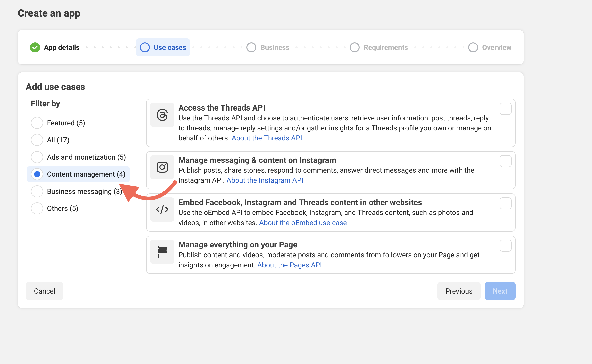Select the Ads and monetization (5) filter
Image resolution: width=592 pixels, height=364 pixels.
point(37,157)
